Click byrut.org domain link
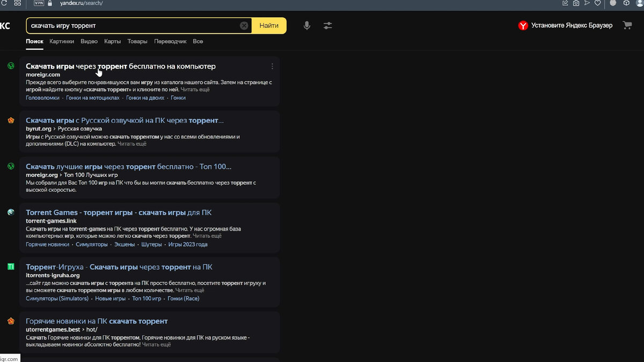Image resolution: width=644 pixels, height=362 pixels. coord(39,129)
